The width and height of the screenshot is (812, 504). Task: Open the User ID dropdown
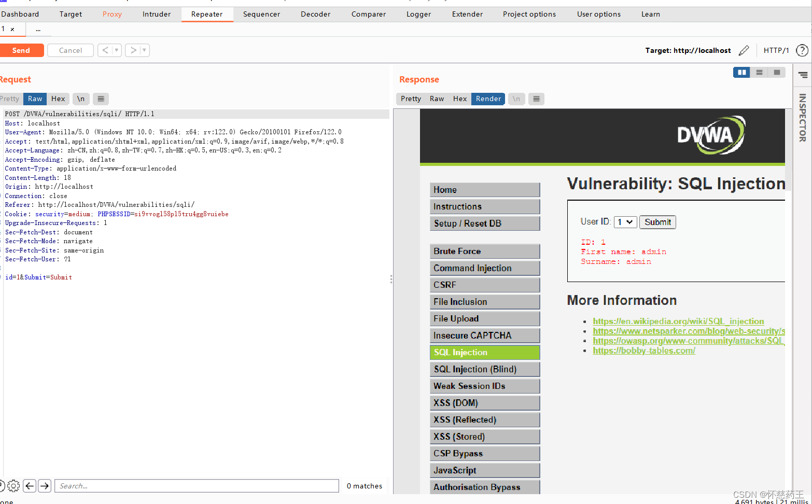pos(625,222)
